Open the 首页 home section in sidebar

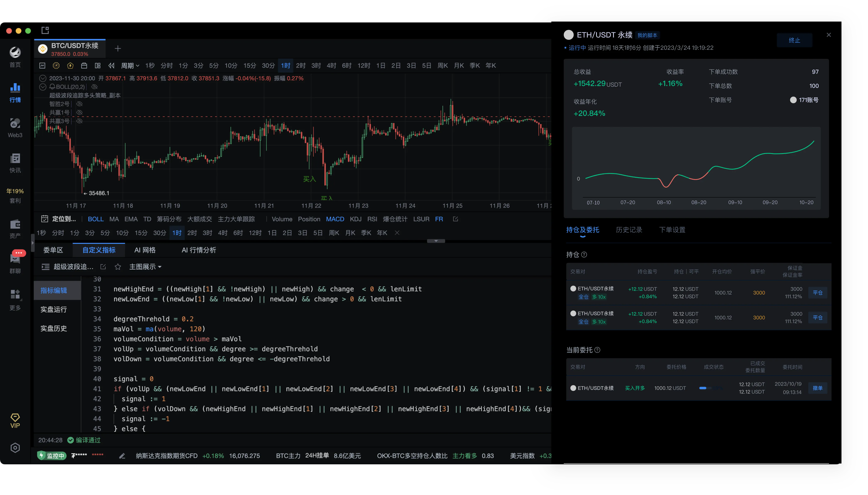(15, 57)
